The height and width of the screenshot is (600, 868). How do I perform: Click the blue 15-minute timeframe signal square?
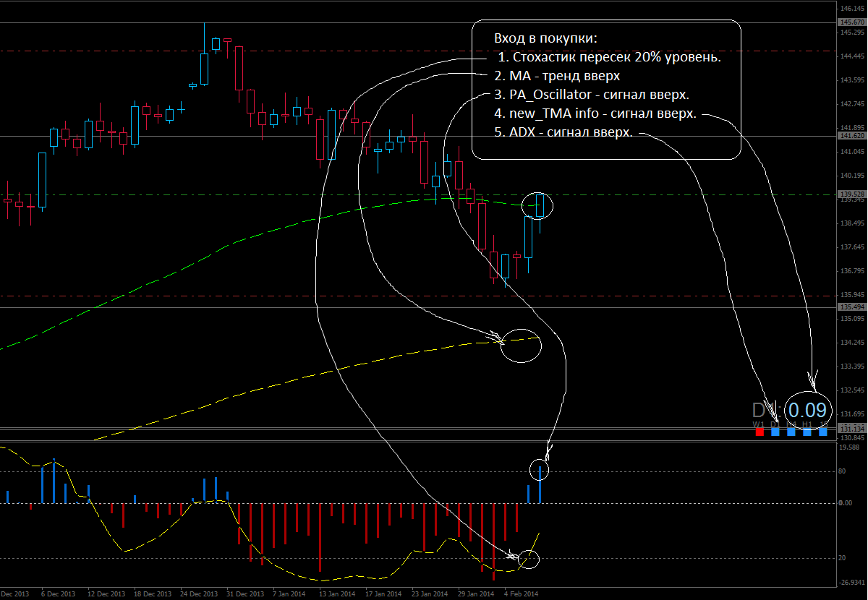(823, 432)
